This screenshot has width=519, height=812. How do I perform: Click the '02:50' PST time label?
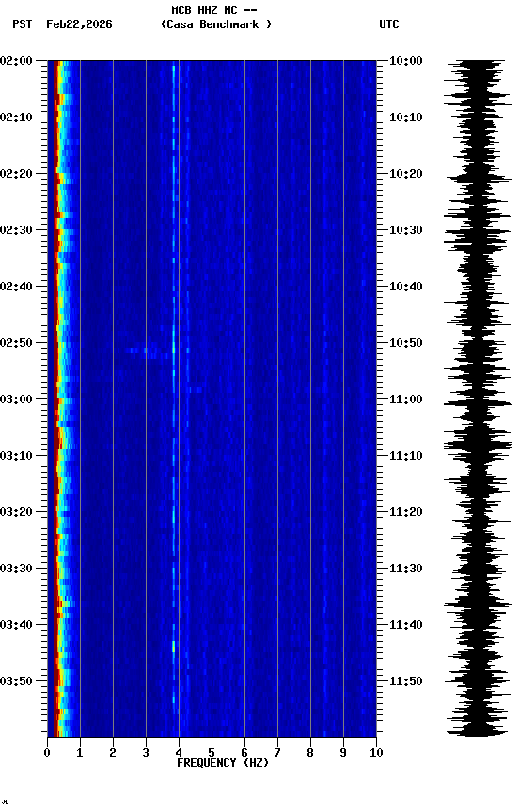(x=16, y=343)
